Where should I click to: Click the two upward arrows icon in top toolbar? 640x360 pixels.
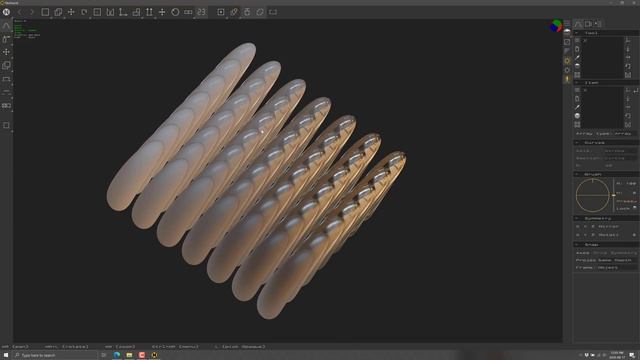tap(149, 12)
